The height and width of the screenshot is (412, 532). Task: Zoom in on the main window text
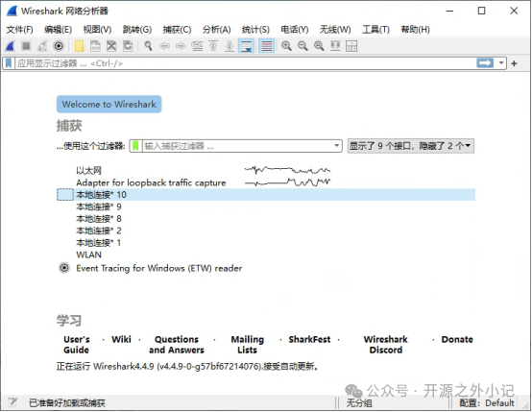click(287, 46)
